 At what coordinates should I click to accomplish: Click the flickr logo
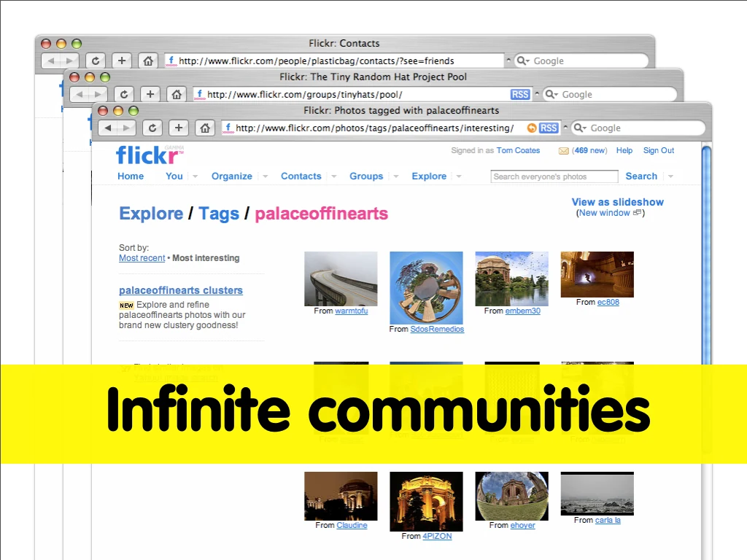coord(149,155)
